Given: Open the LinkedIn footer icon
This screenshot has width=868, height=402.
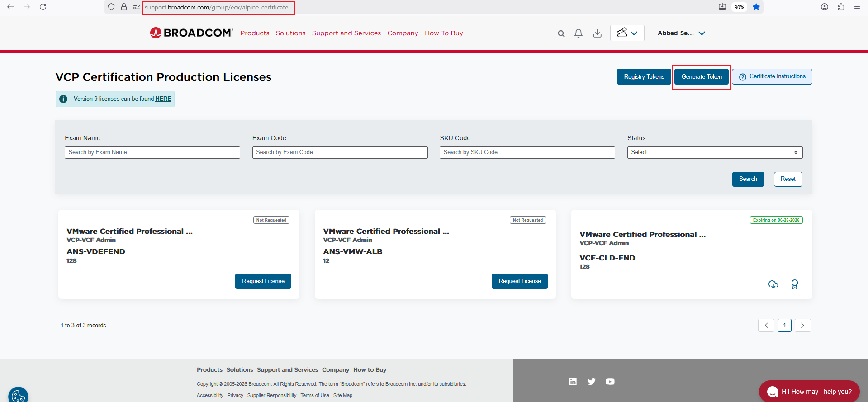Looking at the screenshot, I should [573, 382].
